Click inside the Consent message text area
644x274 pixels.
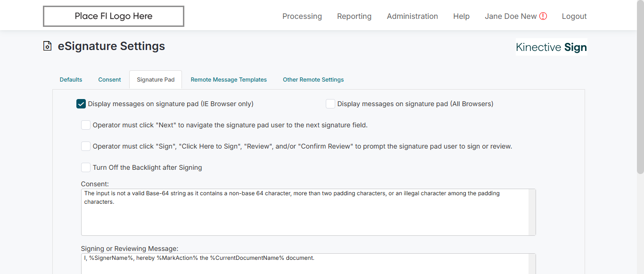point(305,217)
